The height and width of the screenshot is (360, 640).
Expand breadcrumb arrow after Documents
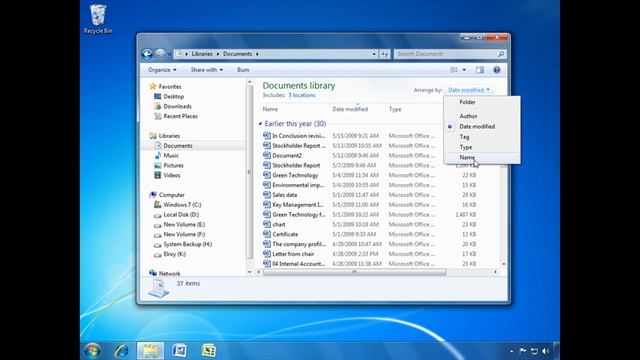coord(257,54)
